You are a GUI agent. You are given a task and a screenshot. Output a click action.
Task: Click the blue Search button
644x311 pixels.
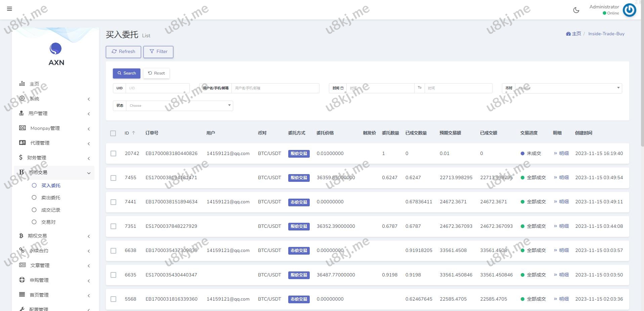point(127,73)
